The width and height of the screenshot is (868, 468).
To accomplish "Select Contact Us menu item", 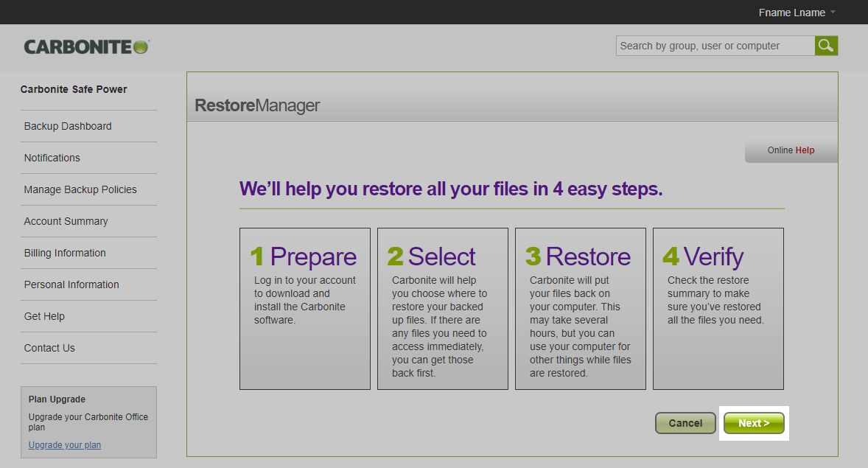I will [49, 348].
